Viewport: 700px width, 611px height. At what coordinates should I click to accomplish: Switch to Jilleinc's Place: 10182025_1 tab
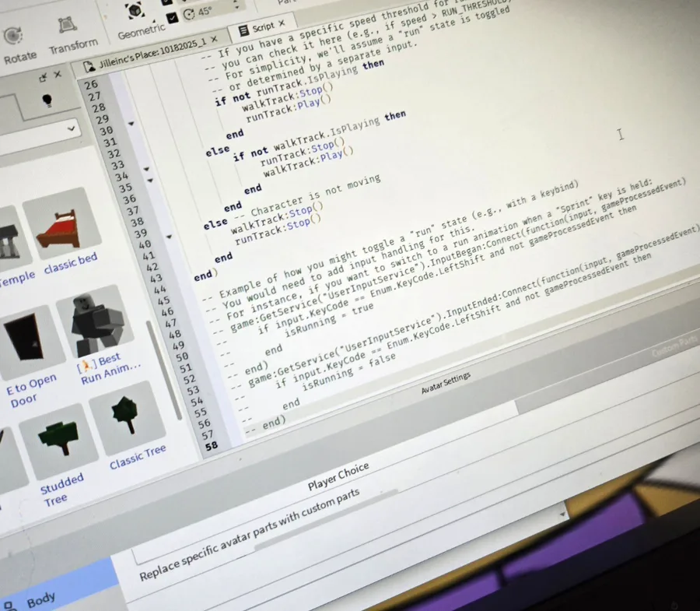pos(152,54)
